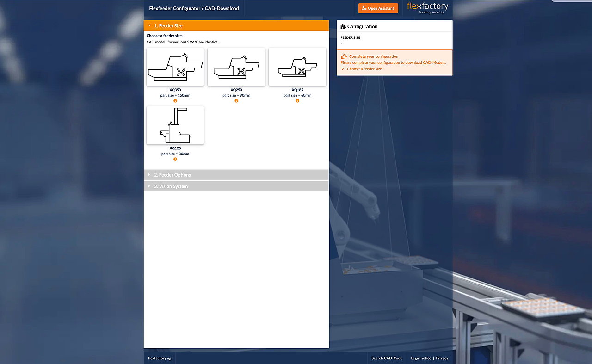Image resolution: width=592 pixels, height=364 pixels.
Task: Open the Assistant via orange button
Action: click(x=378, y=8)
